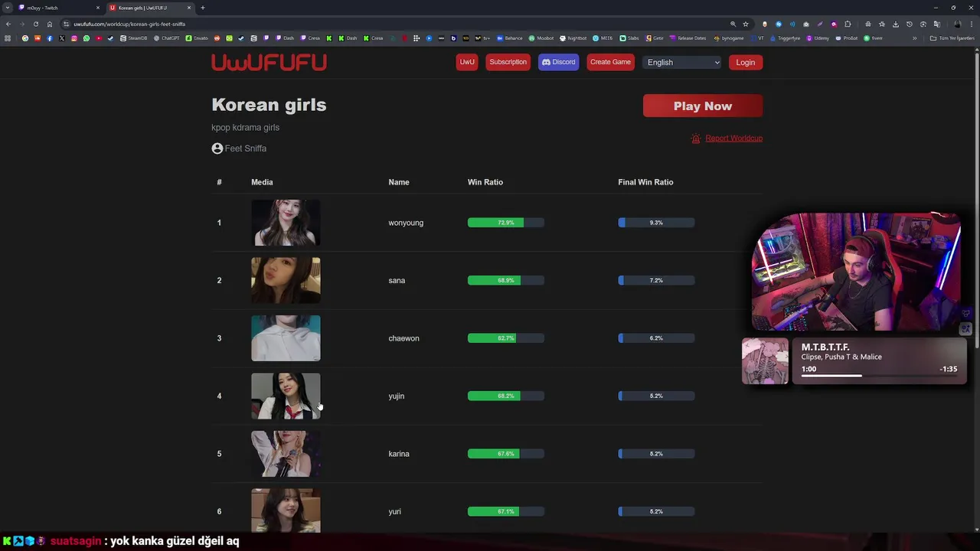Click the name 'yuri' in row 6
The width and height of the screenshot is (980, 551).
click(394, 511)
